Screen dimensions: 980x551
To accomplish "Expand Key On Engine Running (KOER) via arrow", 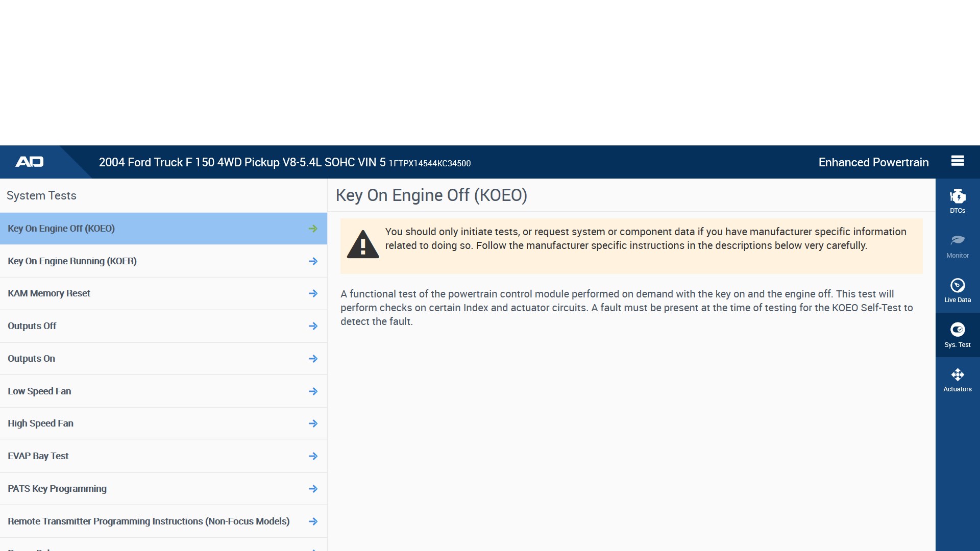I will point(313,261).
